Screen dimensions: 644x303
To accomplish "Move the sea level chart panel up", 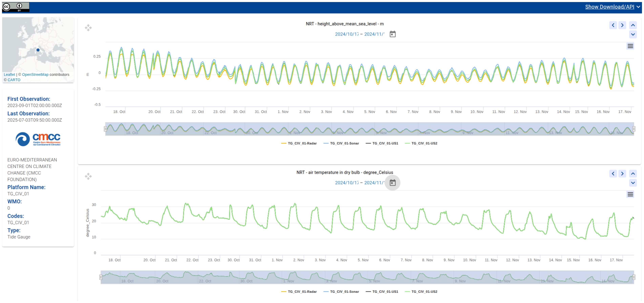I will (x=633, y=25).
